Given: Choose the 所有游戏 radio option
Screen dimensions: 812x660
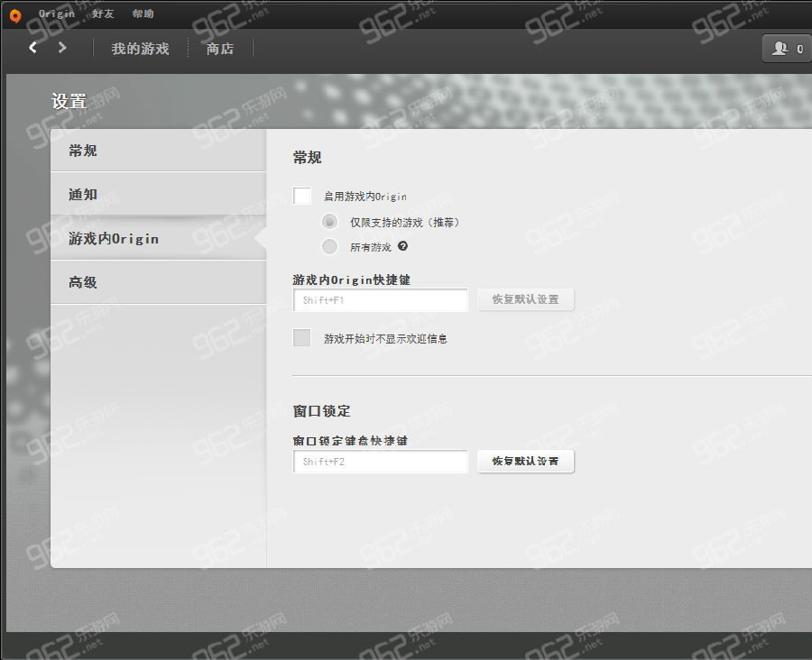Looking at the screenshot, I should [x=330, y=247].
